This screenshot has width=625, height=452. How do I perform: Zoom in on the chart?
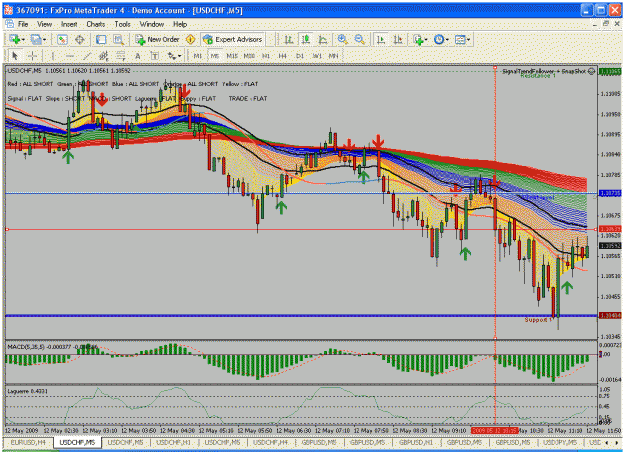(342, 39)
